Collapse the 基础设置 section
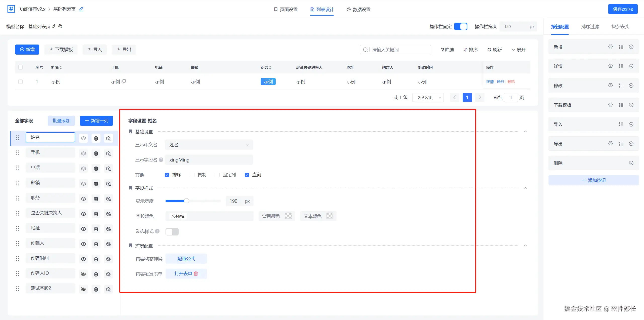The width and height of the screenshot is (644, 320). [x=525, y=132]
